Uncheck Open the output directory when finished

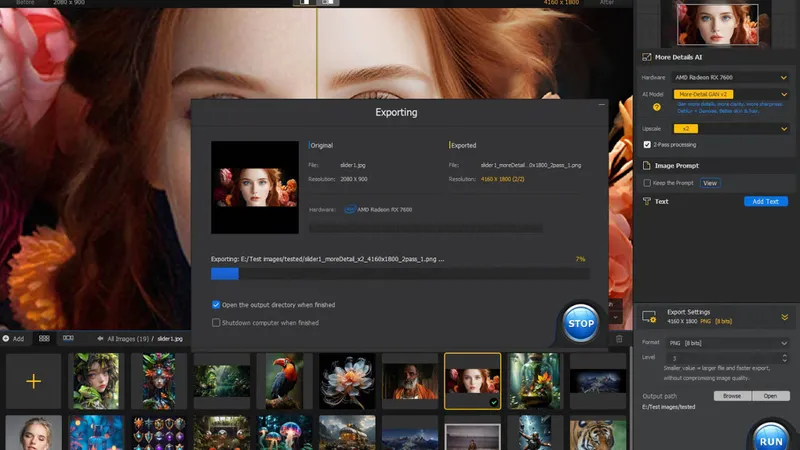(216, 304)
